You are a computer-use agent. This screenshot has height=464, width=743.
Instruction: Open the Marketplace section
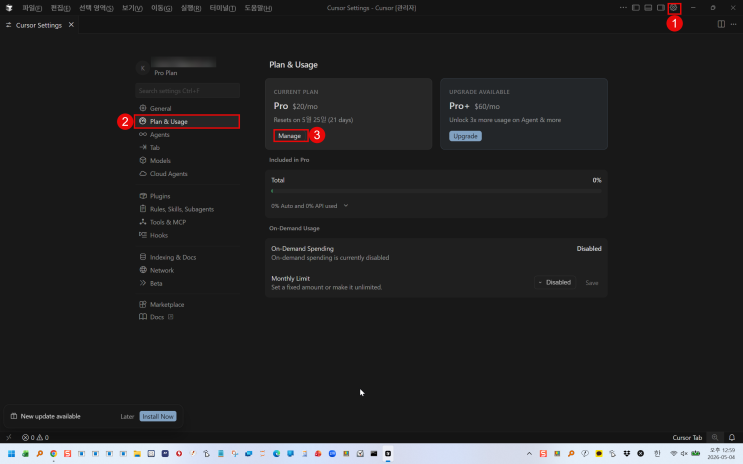click(188, 304)
